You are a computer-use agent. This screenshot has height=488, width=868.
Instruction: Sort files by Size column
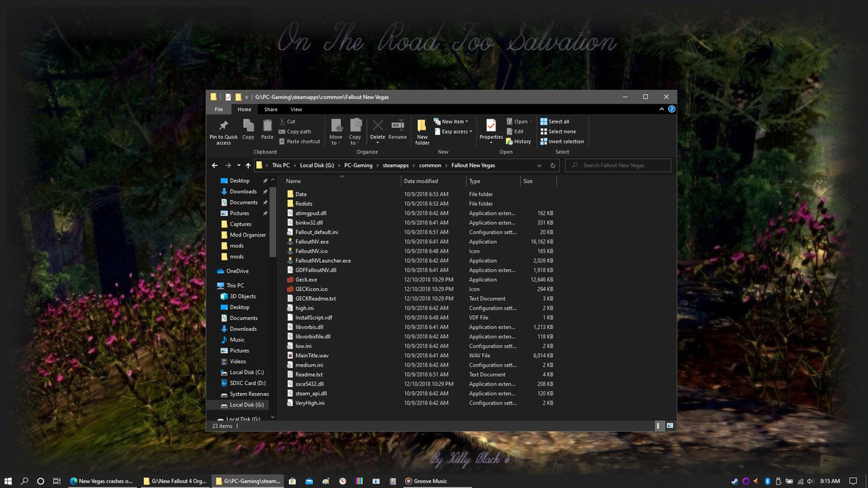click(538, 181)
